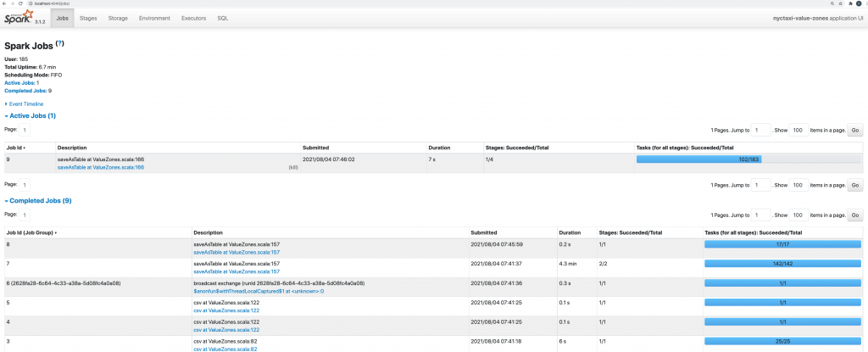Open the Storage tab
The width and height of the screenshot is (868, 352).
pyautogui.click(x=118, y=19)
